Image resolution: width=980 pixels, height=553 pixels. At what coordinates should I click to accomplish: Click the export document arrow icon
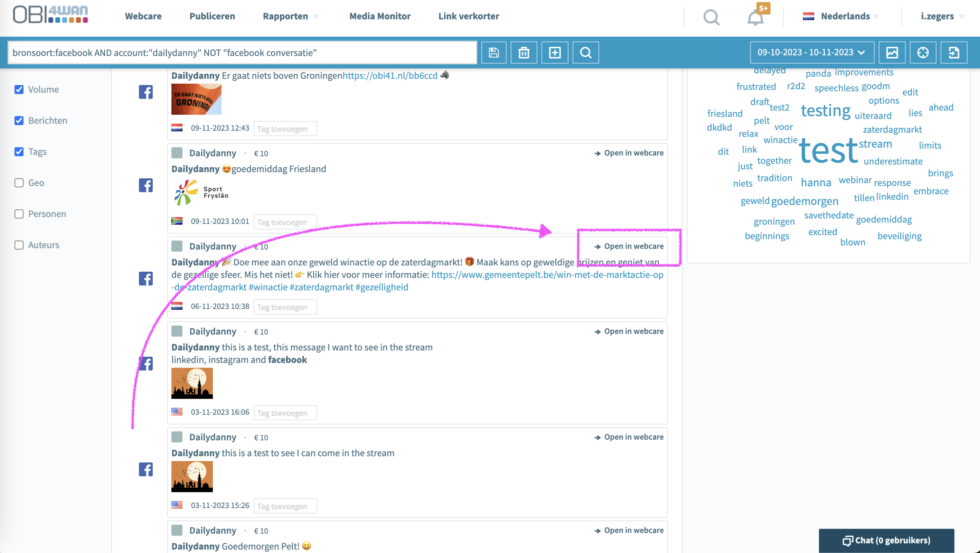(x=953, y=53)
